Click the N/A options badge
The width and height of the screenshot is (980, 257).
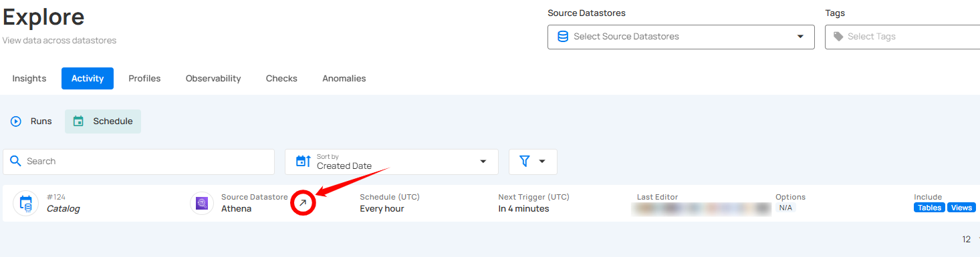click(x=785, y=208)
